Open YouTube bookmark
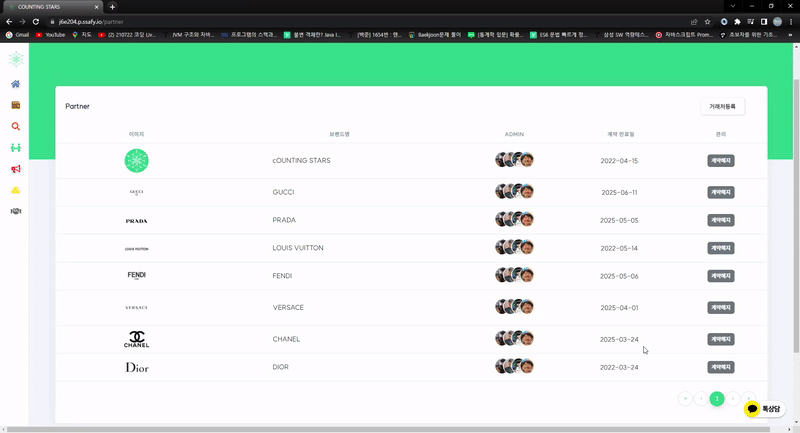800x433 pixels. pyautogui.click(x=51, y=35)
